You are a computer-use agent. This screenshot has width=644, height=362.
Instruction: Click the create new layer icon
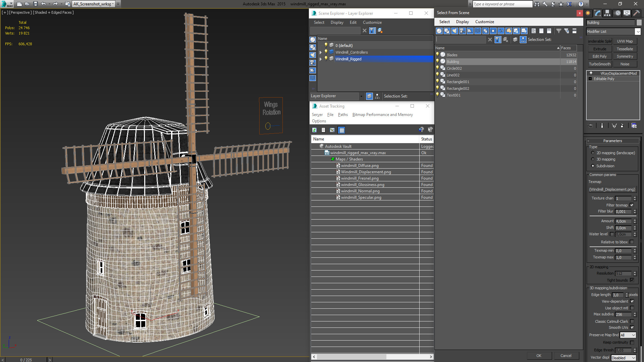[380, 31]
